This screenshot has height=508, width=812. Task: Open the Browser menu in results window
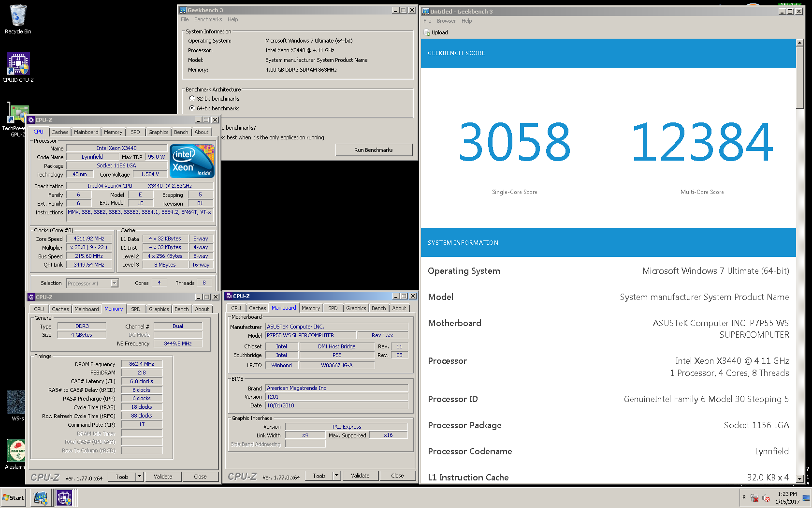pyautogui.click(x=446, y=21)
